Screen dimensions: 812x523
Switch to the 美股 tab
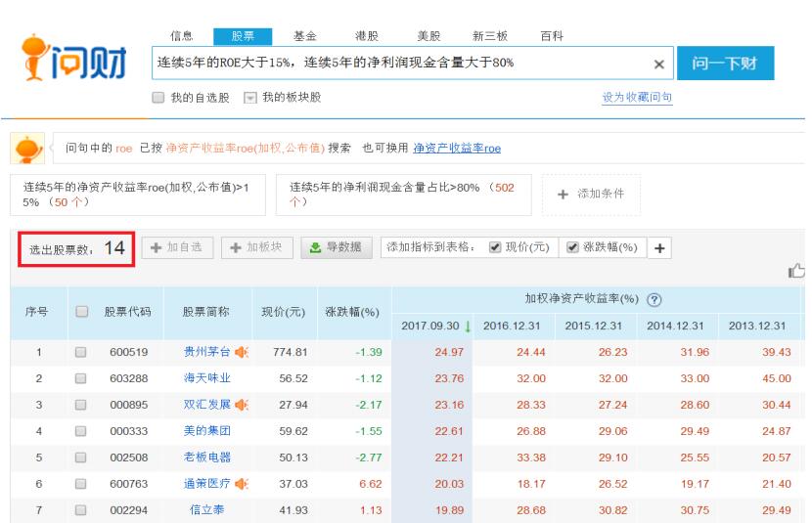tap(429, 36)
